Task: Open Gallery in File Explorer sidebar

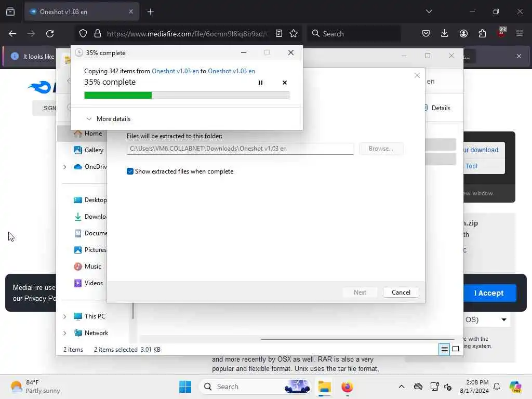Action: pyautogui.click(x=88, y=150)
